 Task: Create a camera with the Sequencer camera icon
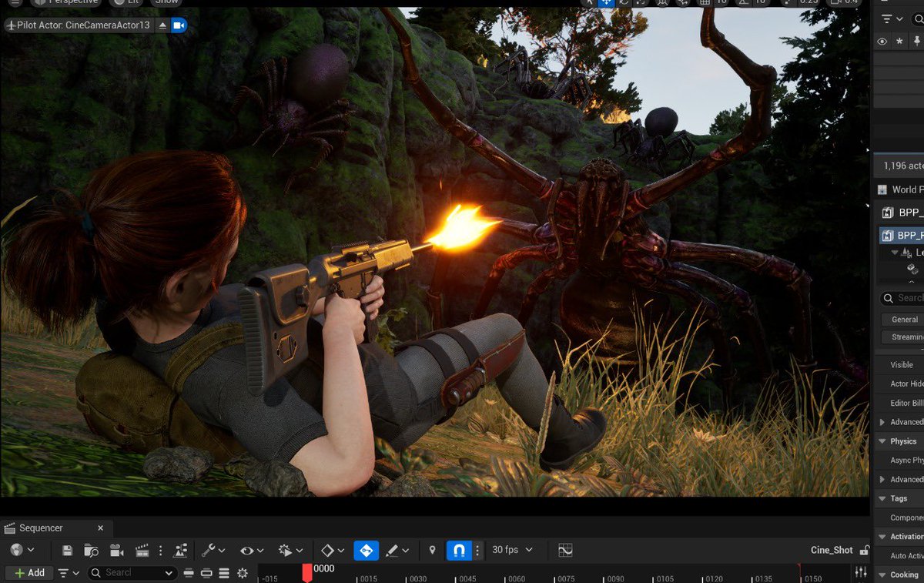(116, 551)
